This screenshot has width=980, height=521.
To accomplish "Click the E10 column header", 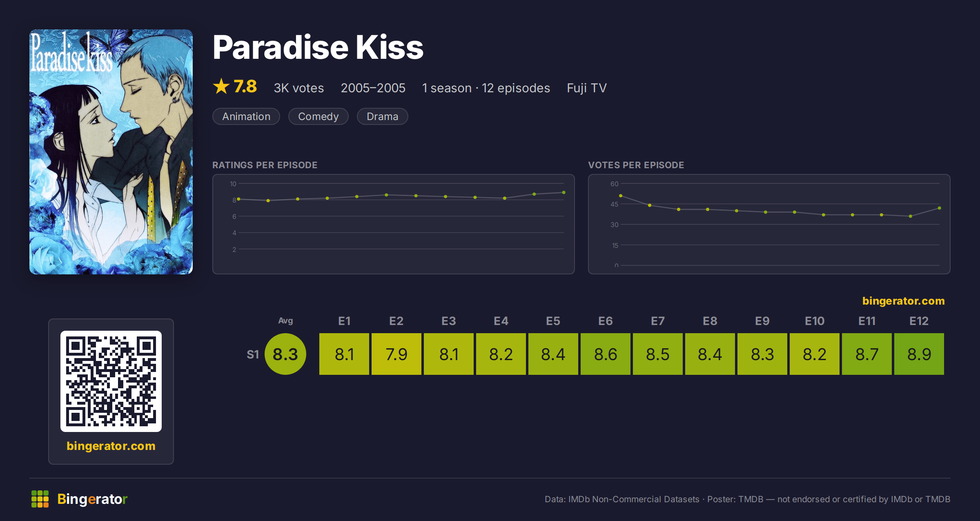I will pyautogui.click(x=815, y=321).
